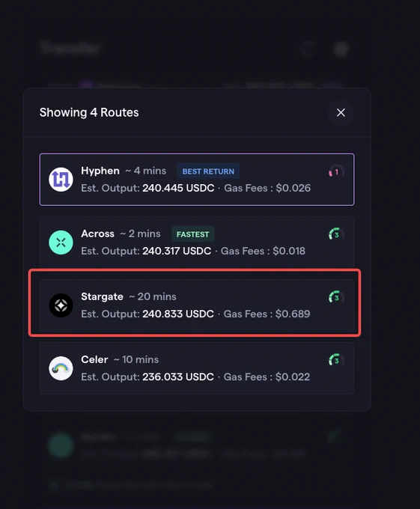This screenshot has height=509, width=420.
Task: Click the Gas Fees : $0.689 text
Action: pos(267,314)
